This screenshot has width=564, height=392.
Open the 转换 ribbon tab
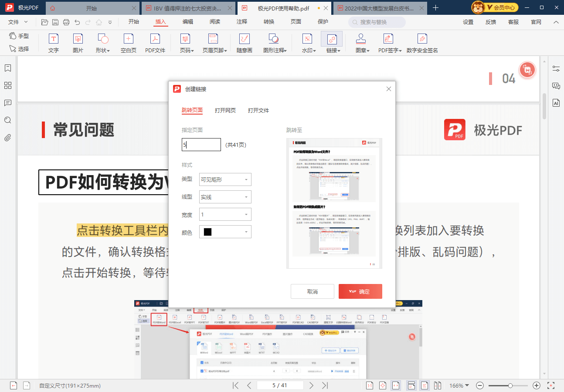tap(269, 22)
